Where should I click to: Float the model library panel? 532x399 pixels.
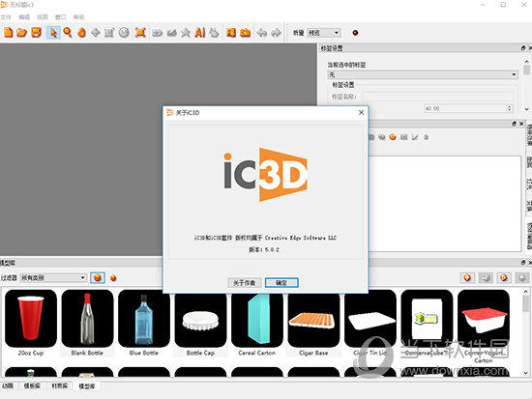tap(523, 263)
